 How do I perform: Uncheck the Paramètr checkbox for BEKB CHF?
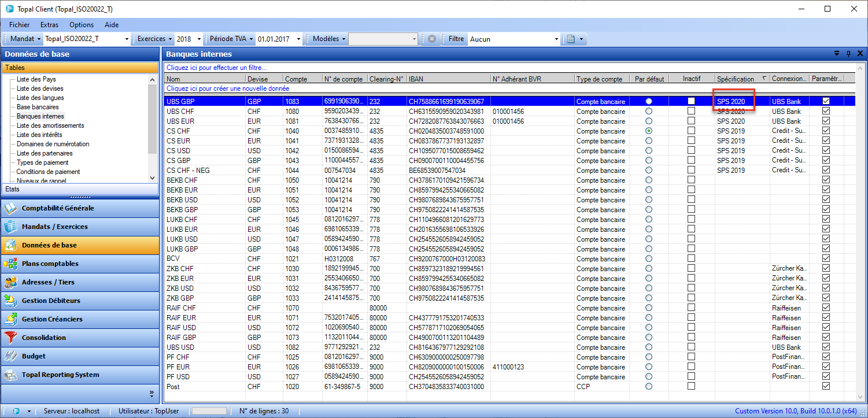coord(826,180)
